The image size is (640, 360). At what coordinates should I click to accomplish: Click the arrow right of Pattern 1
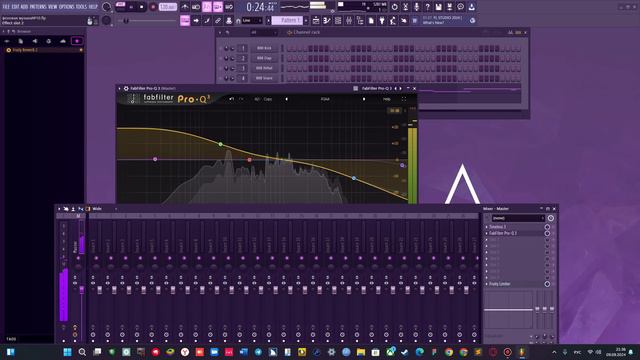click(x=306, y=20)
